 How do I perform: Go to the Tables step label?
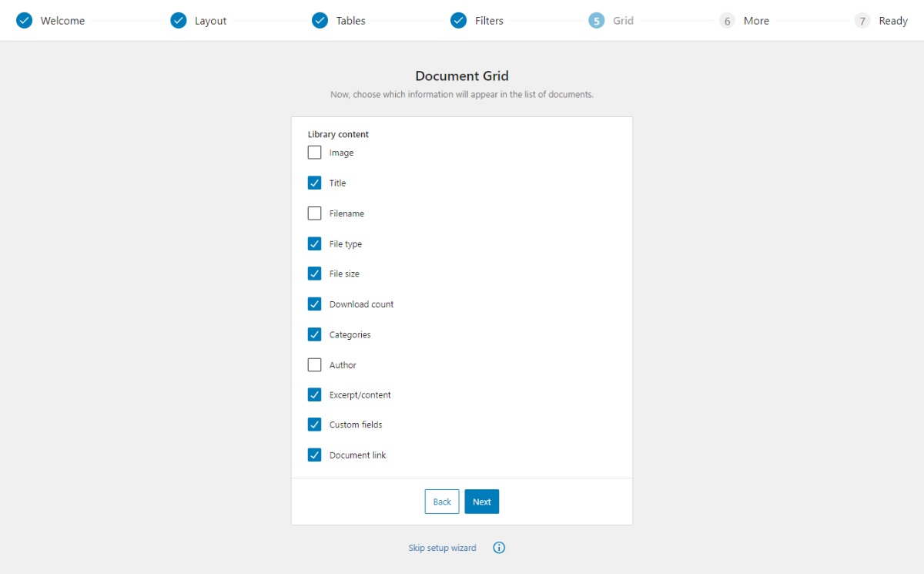[x=350, y=21]
